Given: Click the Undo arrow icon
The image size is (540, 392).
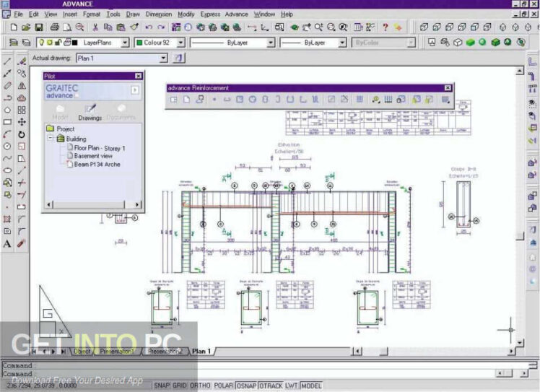Looking at the screenshot, I should (x=149, y=27).
